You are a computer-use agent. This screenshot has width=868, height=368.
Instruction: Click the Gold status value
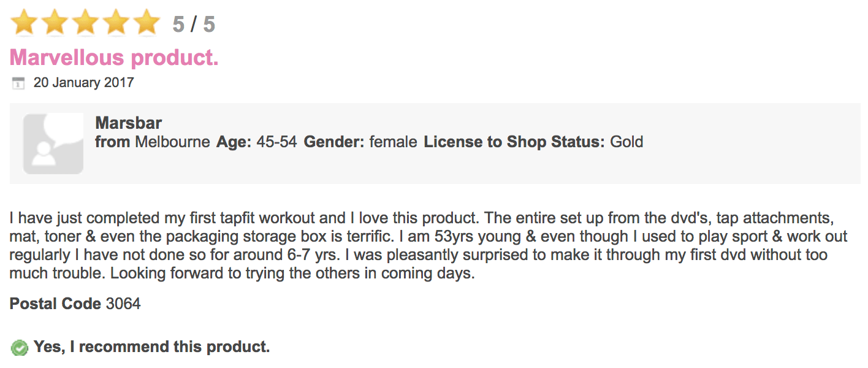coord(626,142)
